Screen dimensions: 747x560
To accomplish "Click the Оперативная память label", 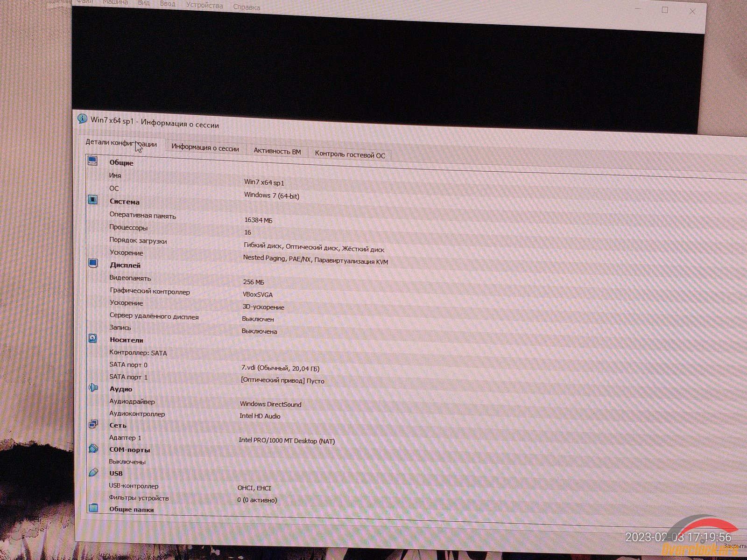I will [143, 216].
